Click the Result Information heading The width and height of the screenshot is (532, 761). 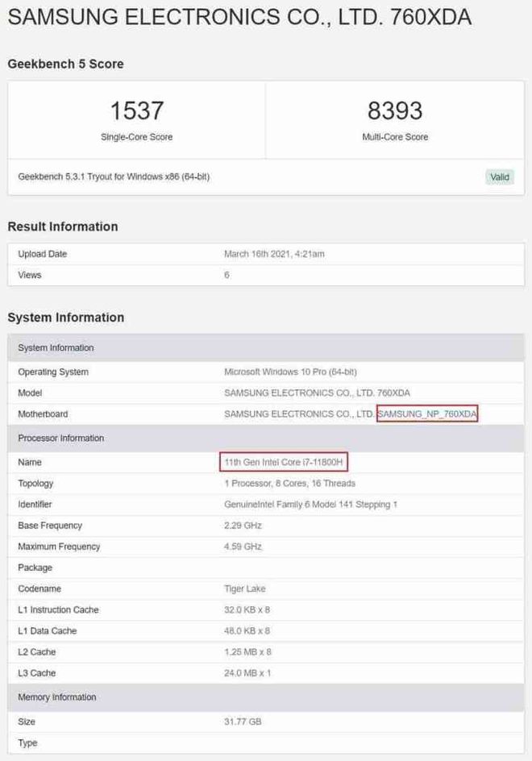coord(63,227)
